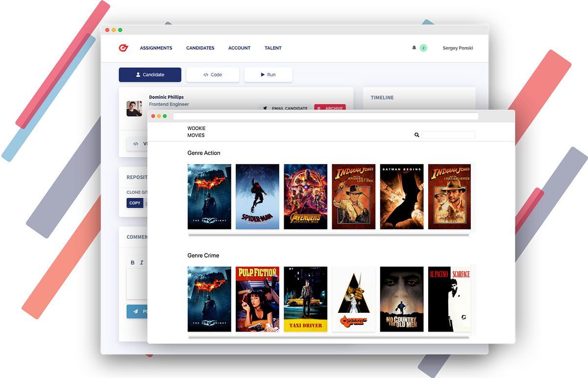Viewport: 588px width, 378px height.
Task: Click the search magnifier in Wookie Movies
Action: pos(416,134)
